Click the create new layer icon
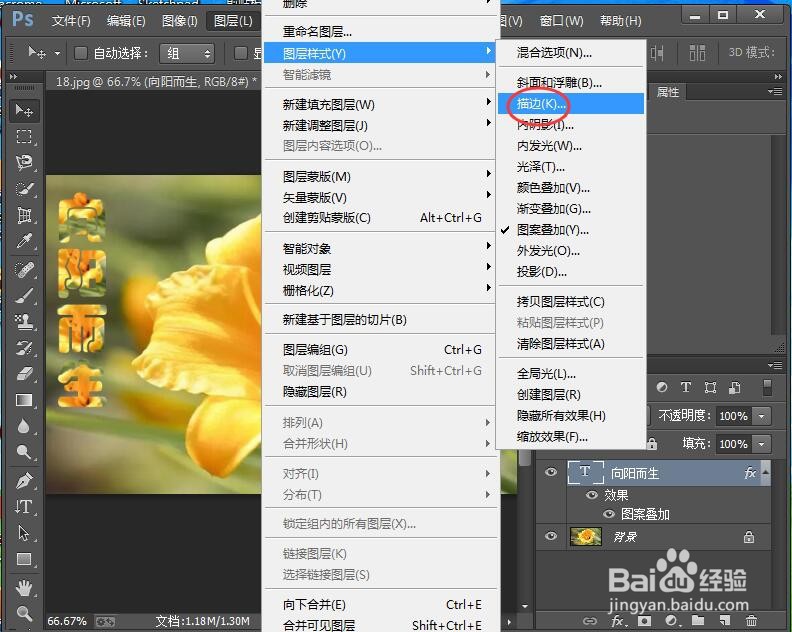Viewport: 792px width, 632px height. (x=724, y=620)
